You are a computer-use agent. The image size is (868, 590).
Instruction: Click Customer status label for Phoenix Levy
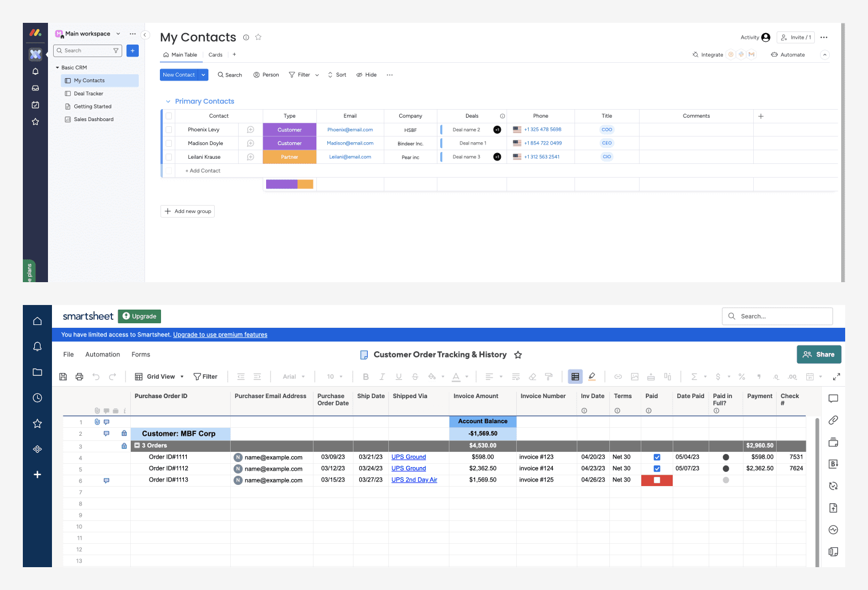tap(290, 130)
